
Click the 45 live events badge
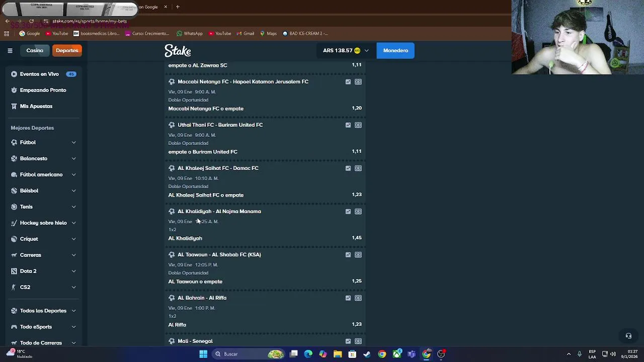[x=71, y=74]
